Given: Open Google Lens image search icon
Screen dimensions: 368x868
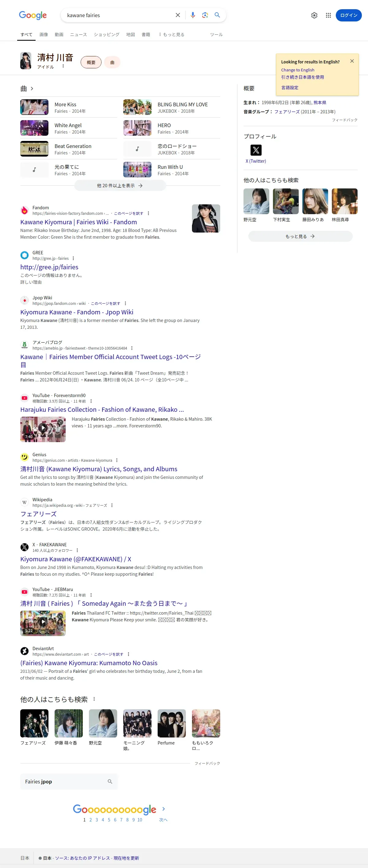Looking at the screenshot, I should tap(205, 15).
